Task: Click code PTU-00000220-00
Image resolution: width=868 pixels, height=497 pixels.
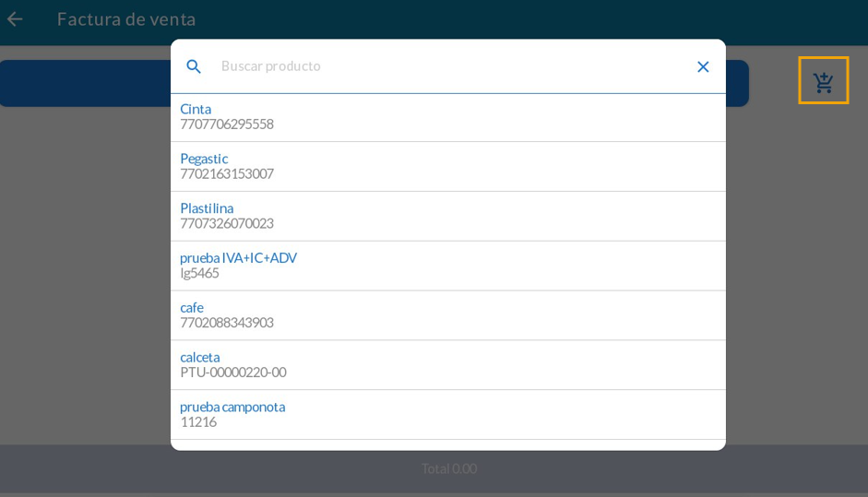Action: (233, 373)
